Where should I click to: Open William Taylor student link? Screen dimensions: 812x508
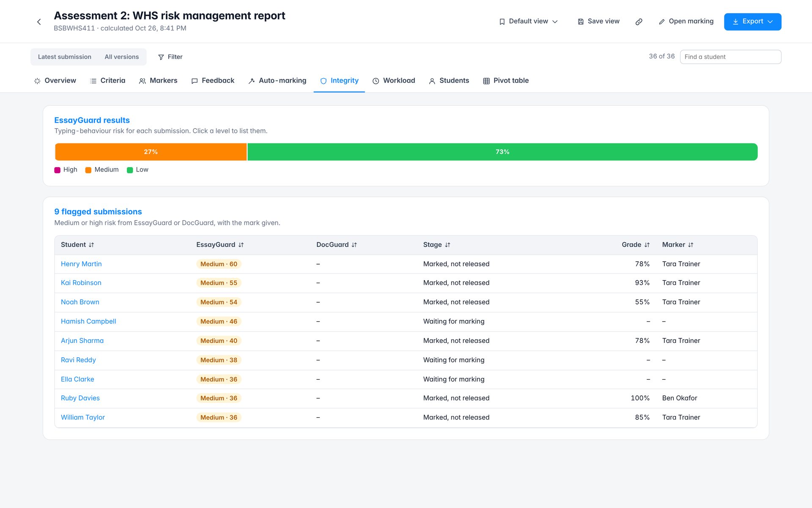83,417
